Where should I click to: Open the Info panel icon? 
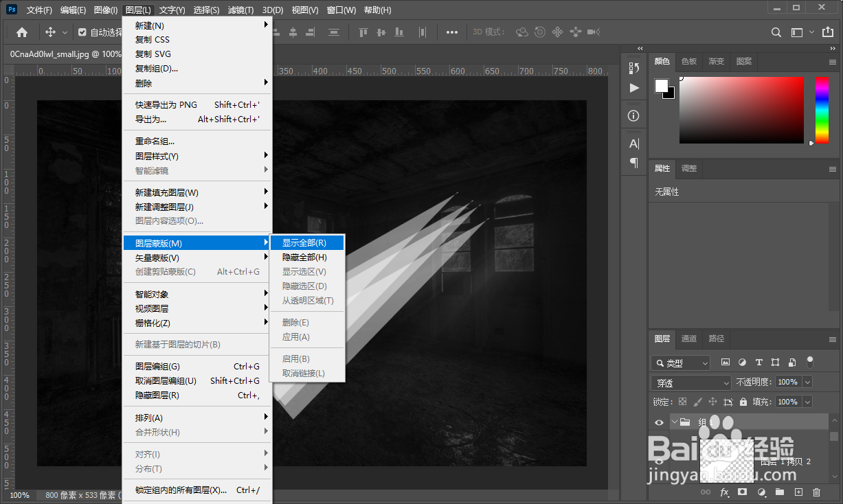pos(633,116)
